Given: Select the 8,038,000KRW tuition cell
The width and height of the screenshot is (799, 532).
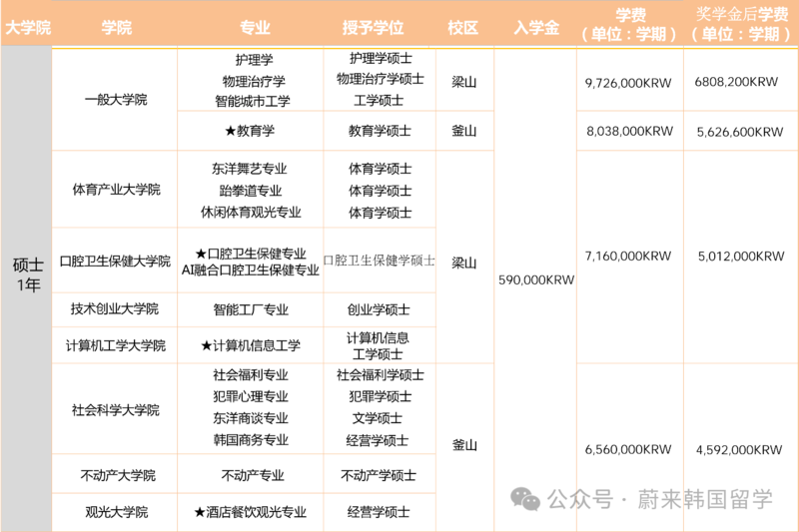Looking at the screenshot, I should coord(630,131).
